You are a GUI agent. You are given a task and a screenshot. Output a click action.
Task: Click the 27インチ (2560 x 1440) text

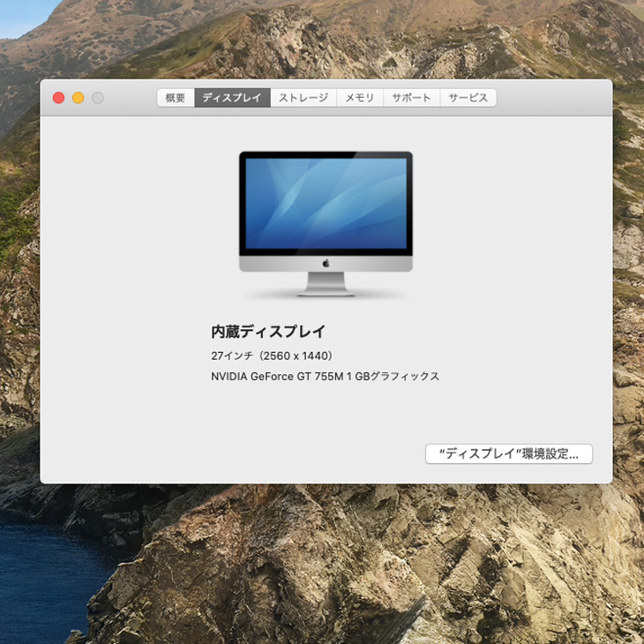272,356
